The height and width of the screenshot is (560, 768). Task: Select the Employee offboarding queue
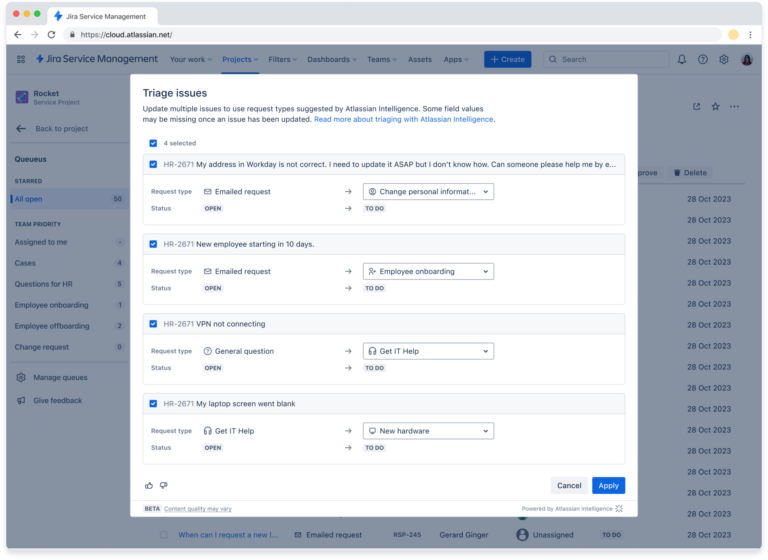pos(69,326)
